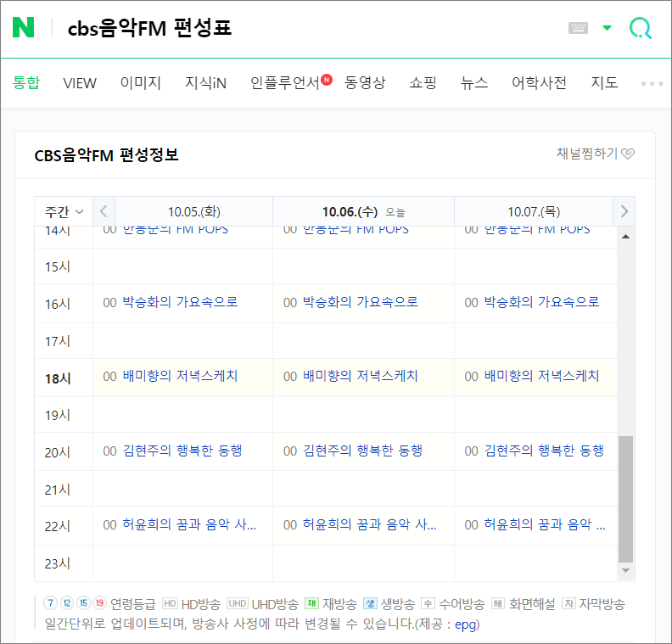Click the age rating 7 icon

50,603
